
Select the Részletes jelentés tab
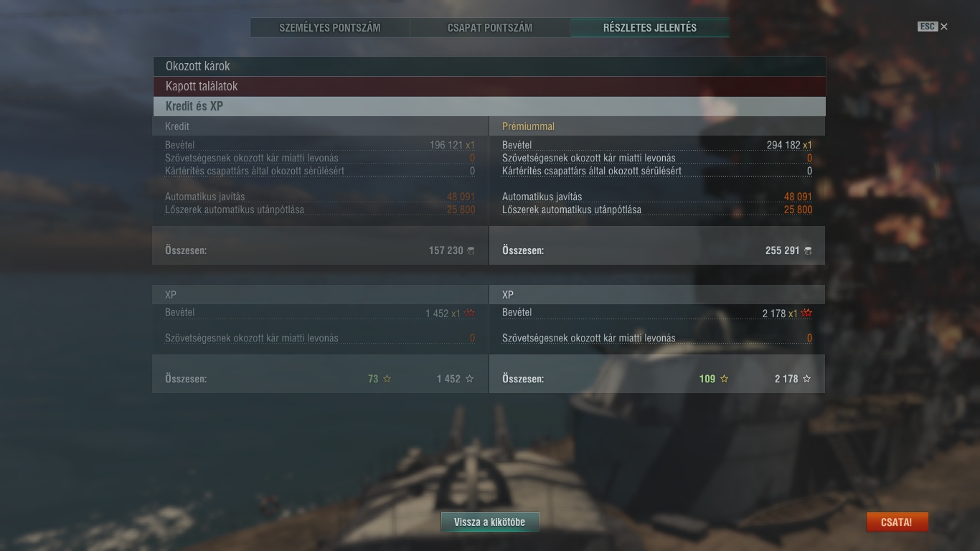[x=650, y=28]
